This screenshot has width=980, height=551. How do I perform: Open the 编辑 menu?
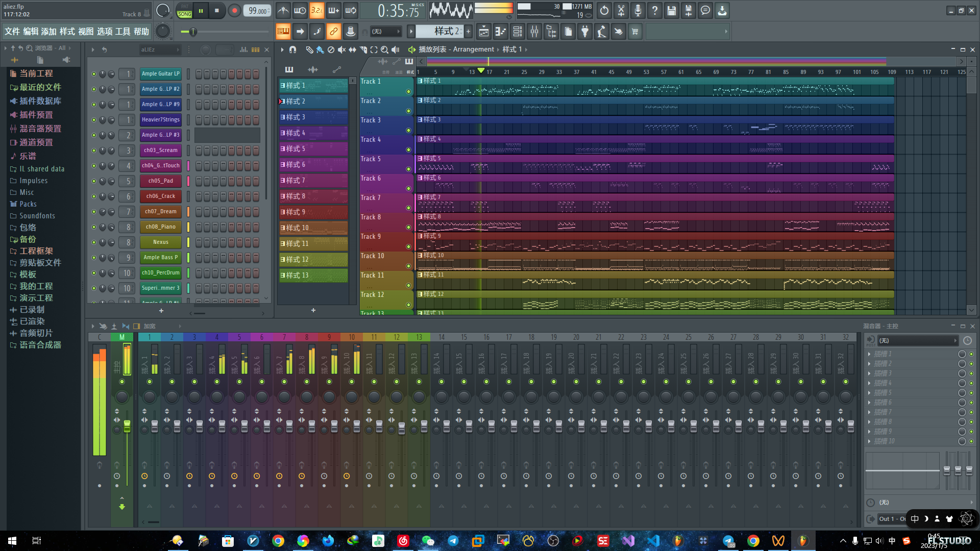coord(31,32)
